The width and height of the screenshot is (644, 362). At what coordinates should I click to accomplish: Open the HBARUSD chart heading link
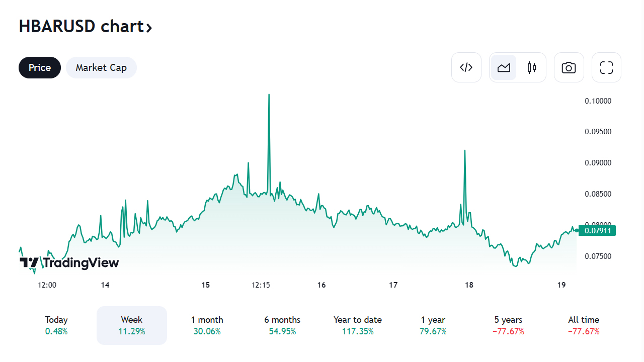(x=80, y=26)
